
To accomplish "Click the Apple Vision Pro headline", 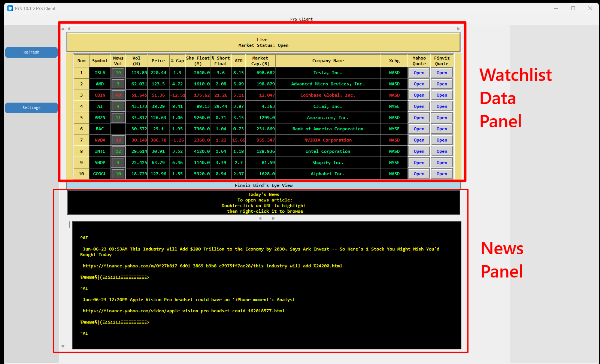I will [x=212, y=300].
